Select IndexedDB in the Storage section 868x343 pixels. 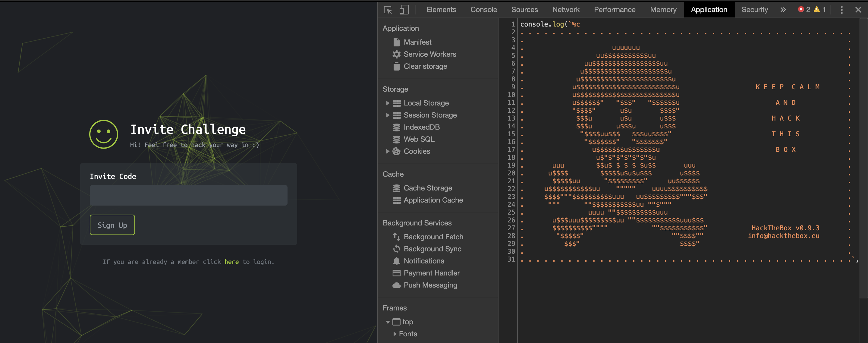(x=421, y=127)
